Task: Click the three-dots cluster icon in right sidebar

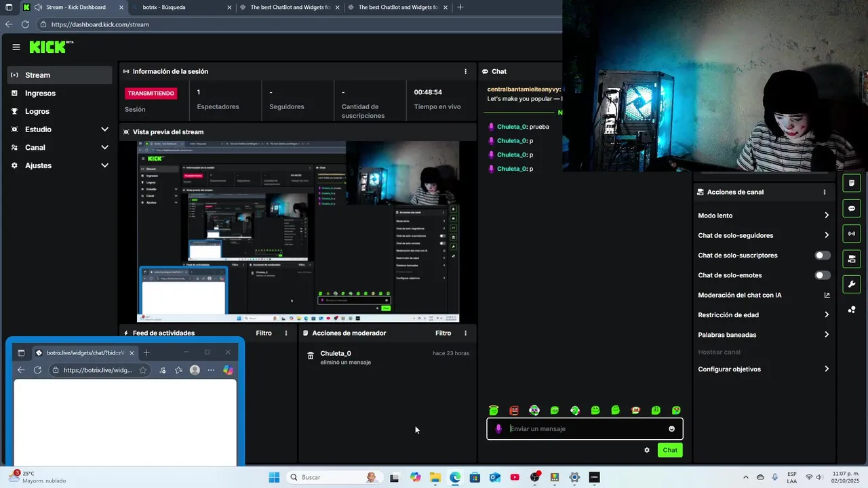Action: (x=851, y=310)
